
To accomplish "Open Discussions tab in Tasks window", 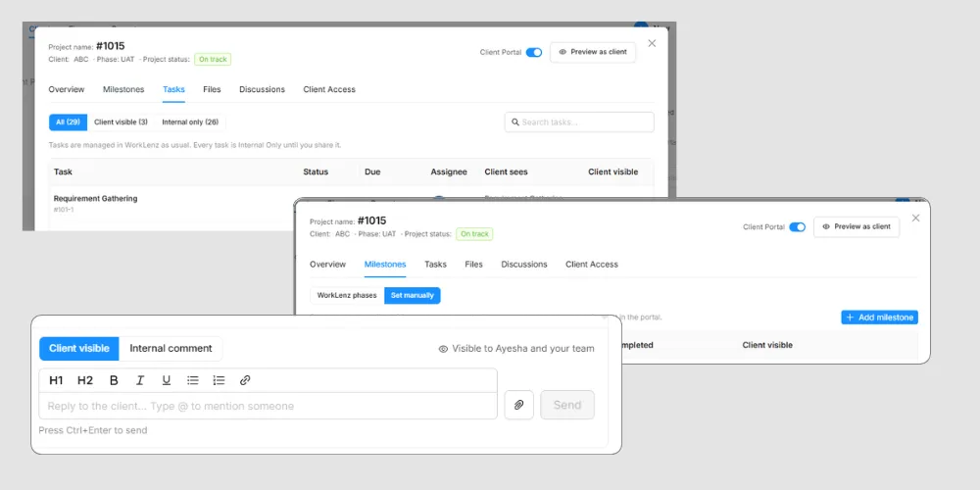I will (262, 89).
